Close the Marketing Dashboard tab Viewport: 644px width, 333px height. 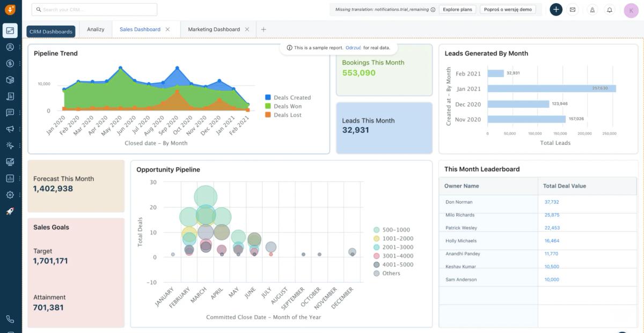(247, 29)
